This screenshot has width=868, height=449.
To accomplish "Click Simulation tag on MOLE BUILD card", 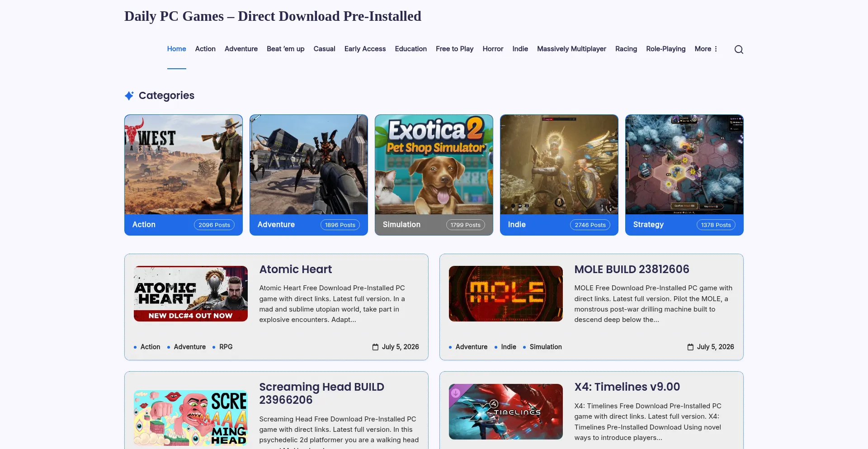I will point(546,347).
